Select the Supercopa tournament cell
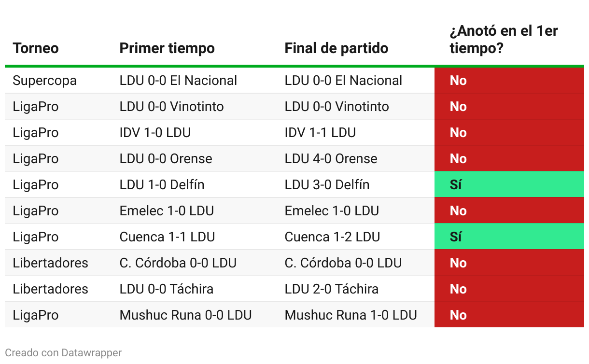The height and width of the screenshot is (364, 589). [x=45, y=80]
